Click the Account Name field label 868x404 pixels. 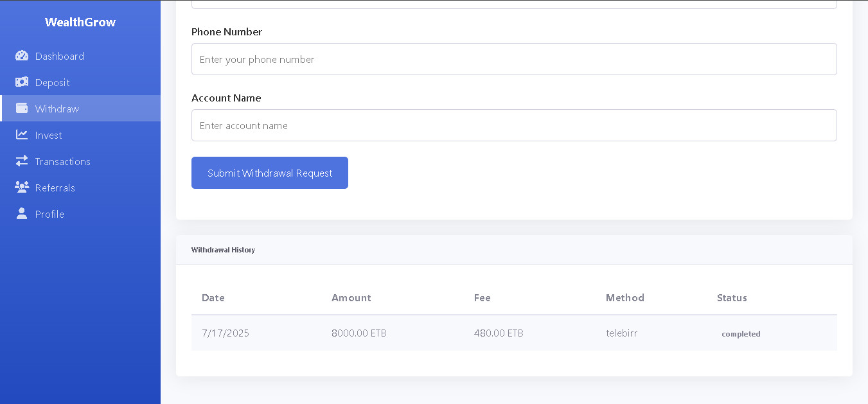pyautogui.click(x=226, y=98)
